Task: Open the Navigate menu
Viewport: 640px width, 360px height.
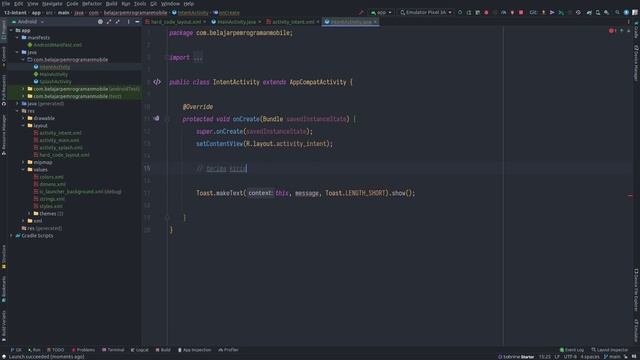Action: (x=52, y=4)
